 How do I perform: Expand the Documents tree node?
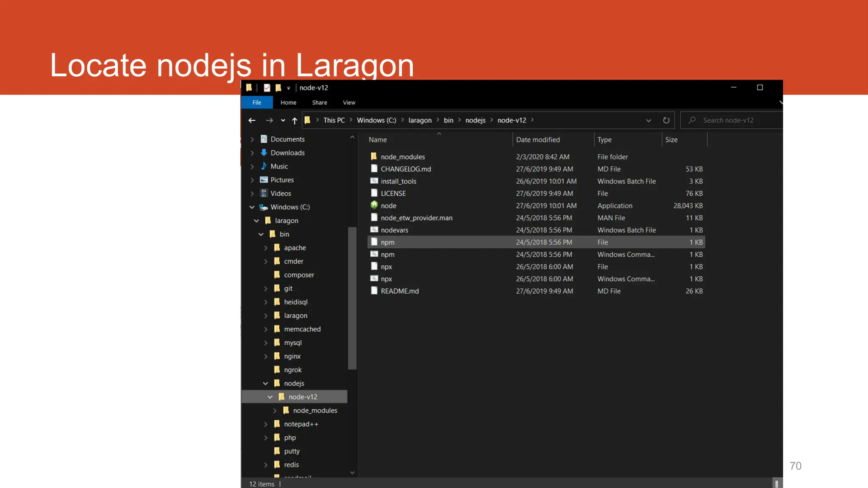click(x=252, y=139)
